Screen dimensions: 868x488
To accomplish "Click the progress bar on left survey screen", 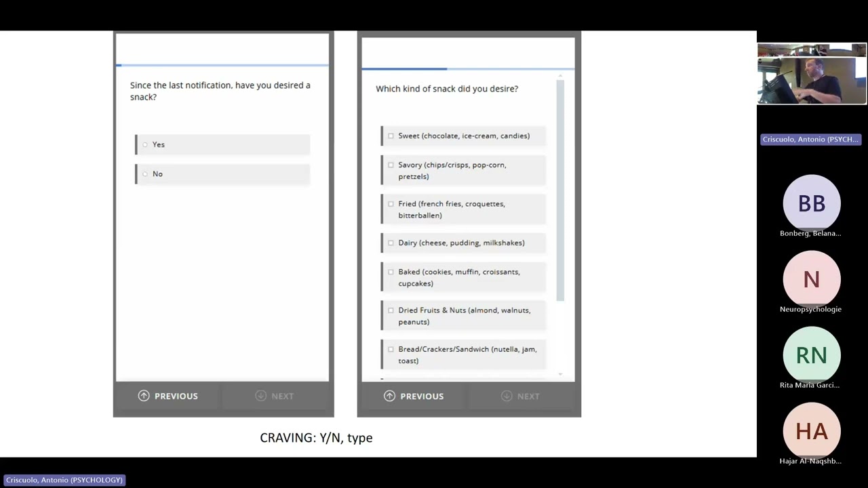I will coord(222,66).
